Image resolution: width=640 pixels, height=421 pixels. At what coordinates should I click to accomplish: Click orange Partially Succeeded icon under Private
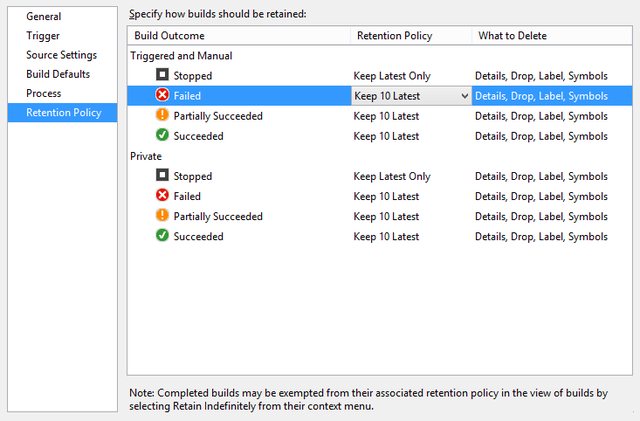click(x=162, y=215)
